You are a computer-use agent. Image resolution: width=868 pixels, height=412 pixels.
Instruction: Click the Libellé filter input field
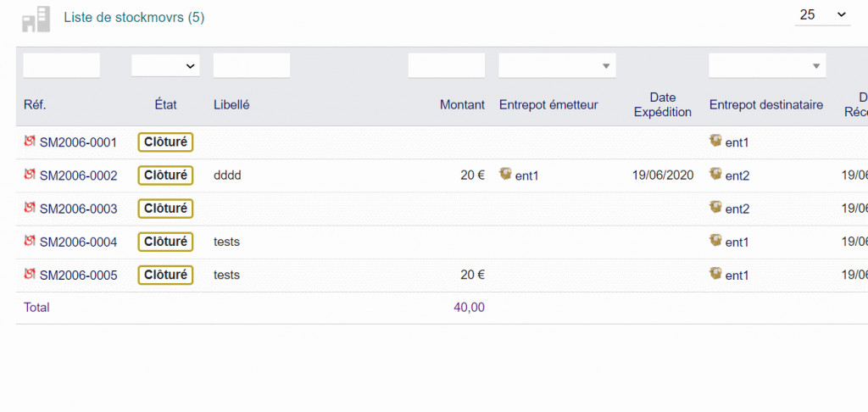click(x=252, y=65)
